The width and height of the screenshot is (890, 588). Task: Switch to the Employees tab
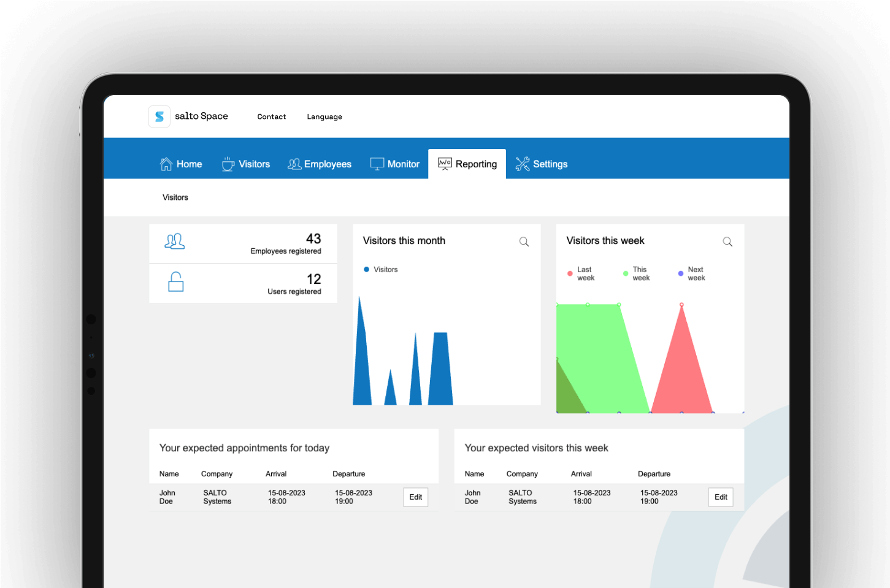pyautogui.click(x=320, y=164)
